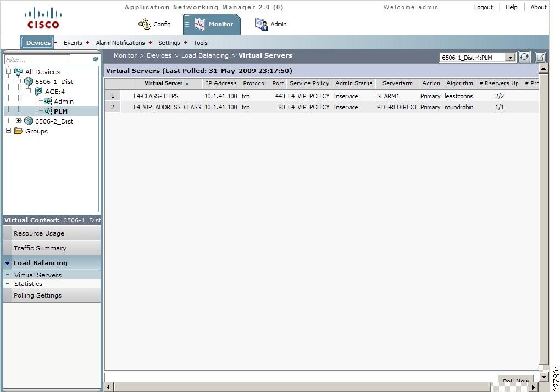Click the 6506-2_Dist device icon
The height and width of the screenshot is (392, 560).
click(x=29, y=121)
